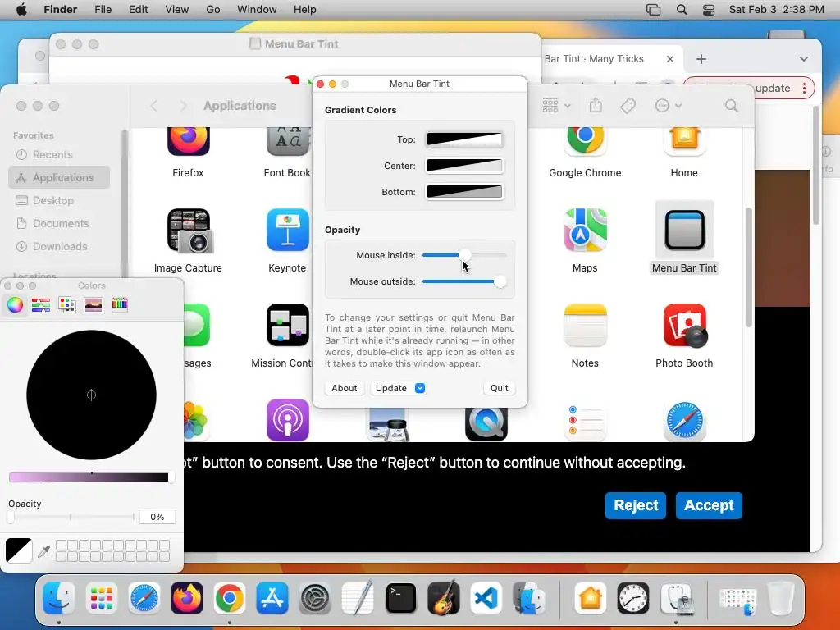Click the Accept cookie button
This screenshot has width=840, height=630.
pyautogui.click(x=709, y=505)
